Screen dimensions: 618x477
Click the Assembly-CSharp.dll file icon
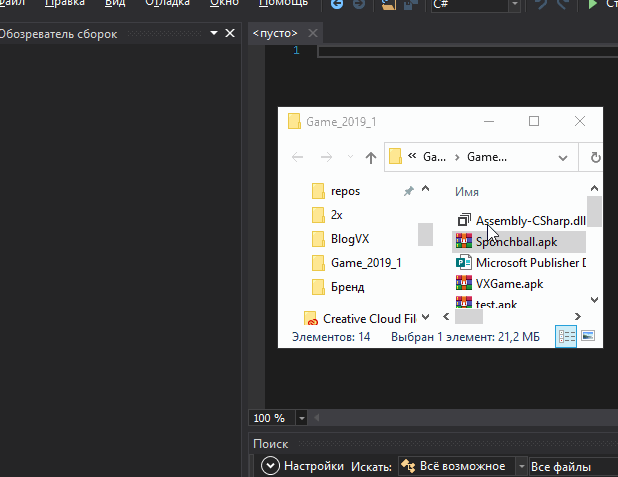tap(464, 220)
